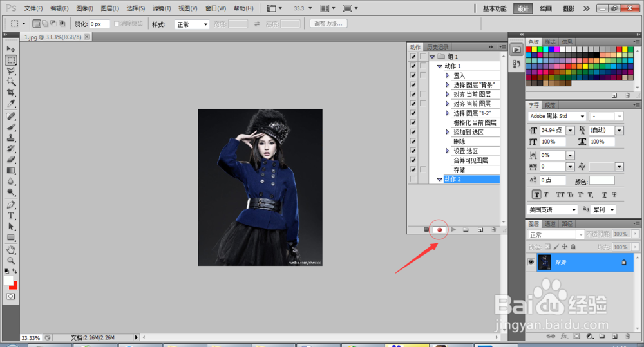Expand the 添加到 选区 step
The height and width of the screenshot is (347, 644).
point(448,132)
